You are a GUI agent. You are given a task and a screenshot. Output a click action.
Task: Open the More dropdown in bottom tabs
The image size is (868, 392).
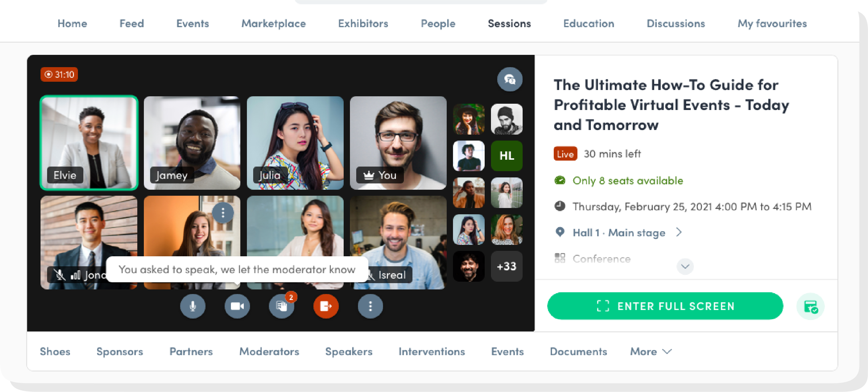pos(651,351)
